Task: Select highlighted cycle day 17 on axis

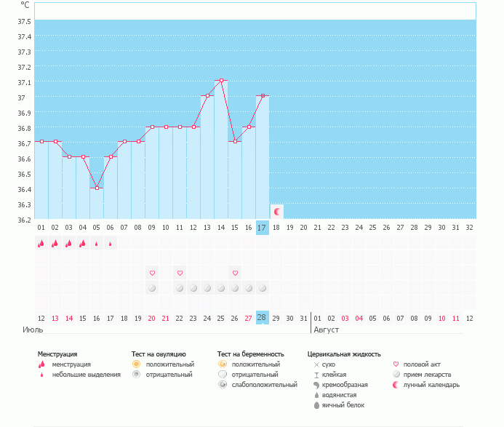Action: [263, 228]
